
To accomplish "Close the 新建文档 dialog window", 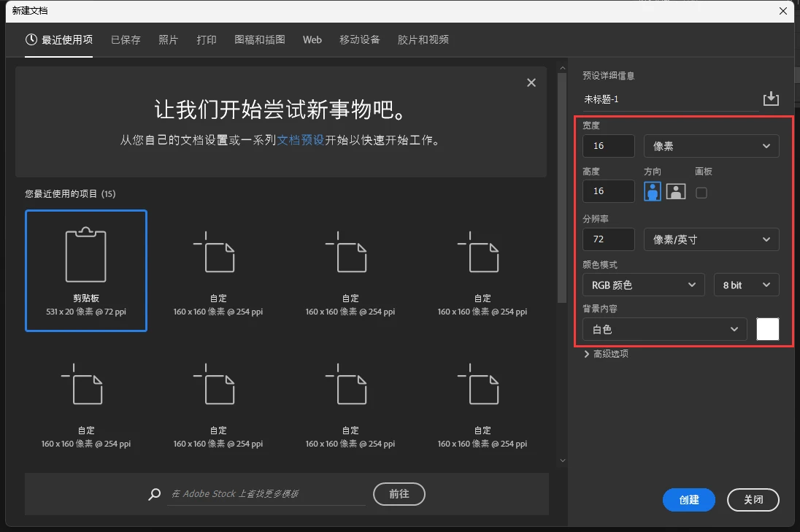I will click(x=782, y=11).
